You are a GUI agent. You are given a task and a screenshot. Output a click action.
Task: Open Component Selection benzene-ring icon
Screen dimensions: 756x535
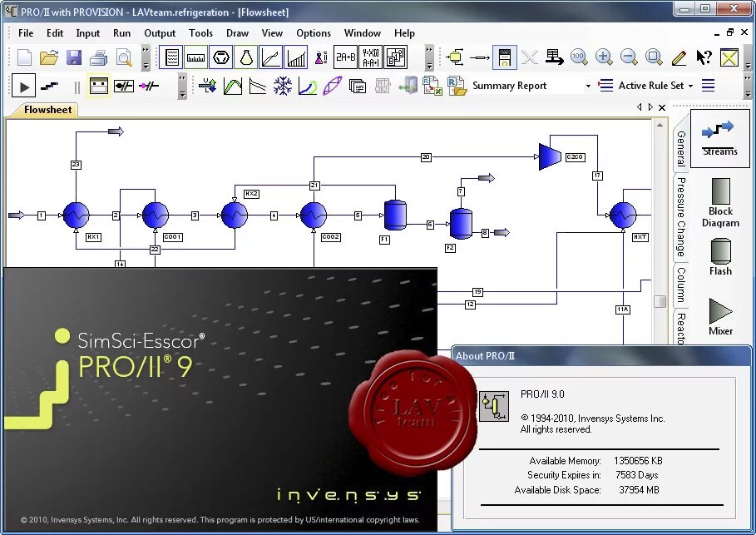221,57
